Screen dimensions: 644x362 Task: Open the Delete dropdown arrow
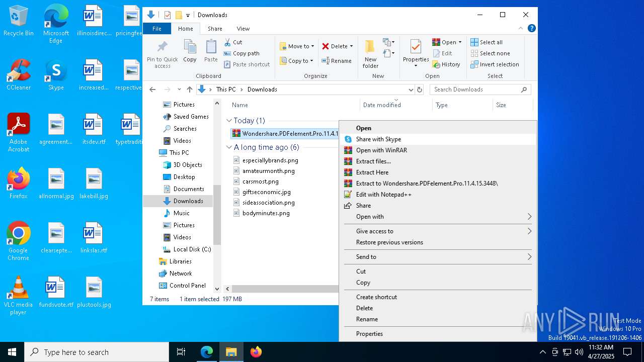[x=351, y=46]
